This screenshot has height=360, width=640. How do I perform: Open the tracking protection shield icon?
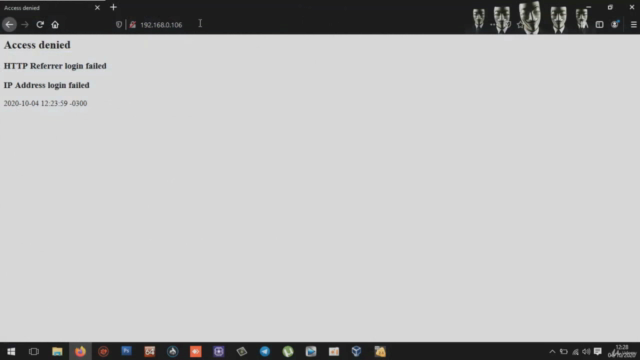pos(119,24)
